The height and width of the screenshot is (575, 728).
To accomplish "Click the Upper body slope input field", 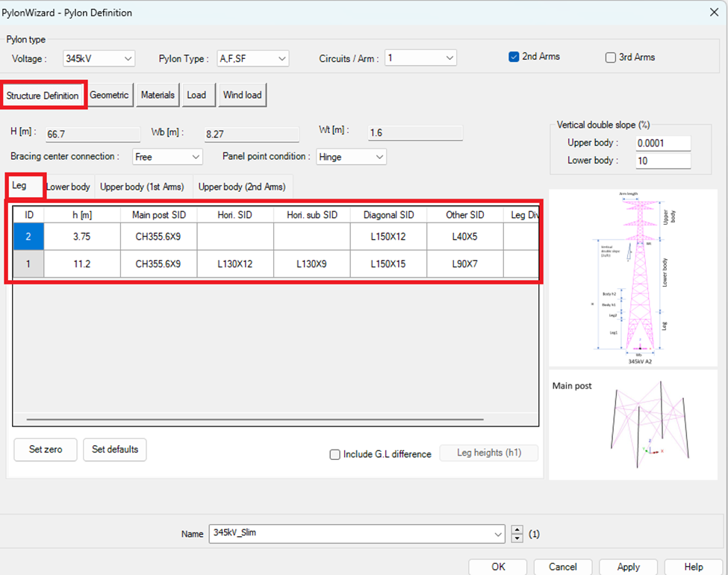I will point(662,143).
